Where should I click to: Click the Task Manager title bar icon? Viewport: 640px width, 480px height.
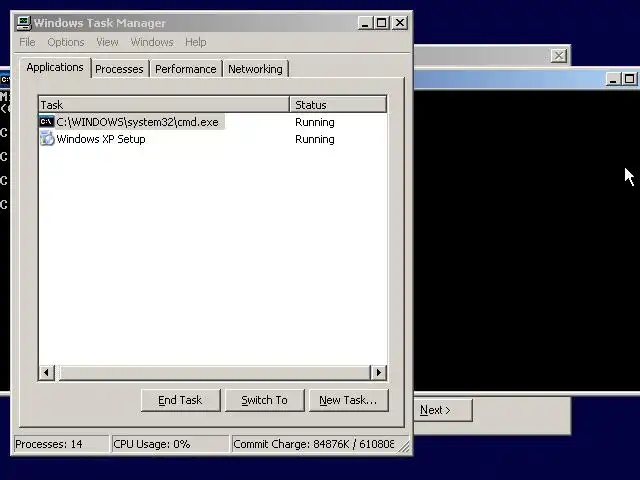24,23
